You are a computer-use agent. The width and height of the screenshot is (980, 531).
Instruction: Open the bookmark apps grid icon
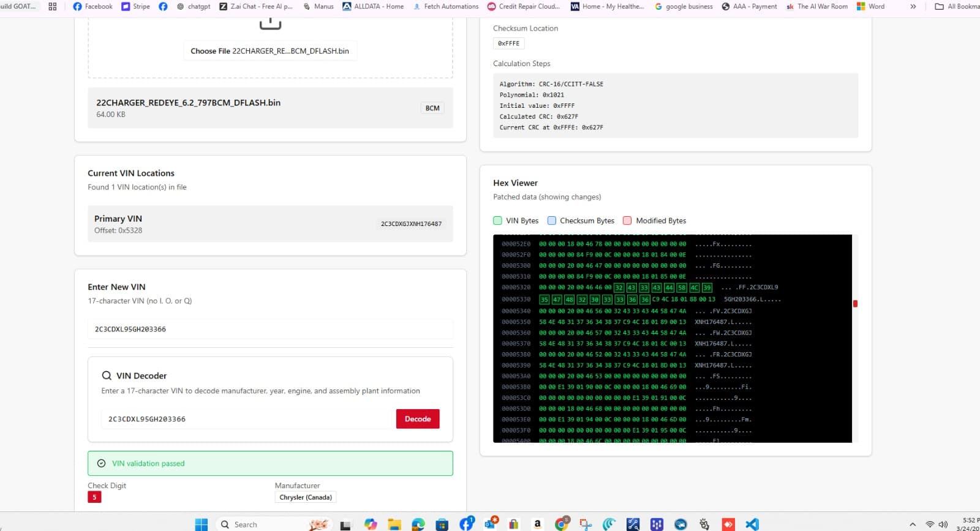(53, 6)
